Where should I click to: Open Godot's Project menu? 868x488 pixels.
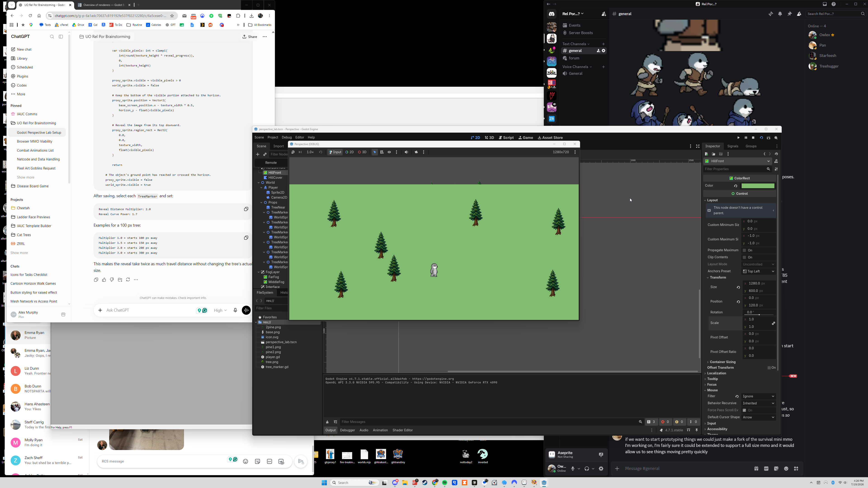(x=273, y=137)
